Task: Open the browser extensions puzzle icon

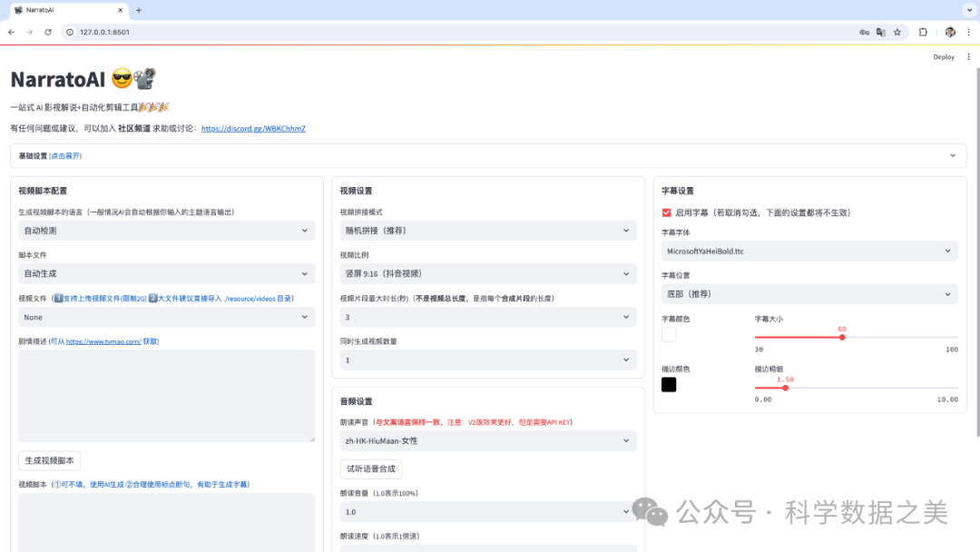Action: [x=923, y=32]
